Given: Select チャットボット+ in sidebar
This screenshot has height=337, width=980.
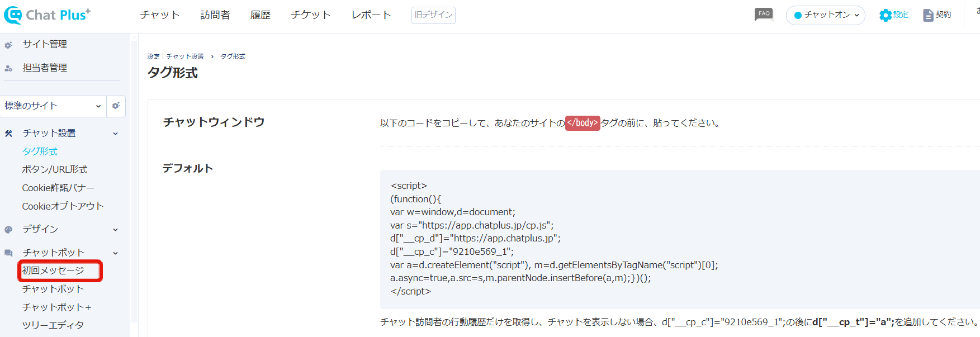Looking at the screenshot, I should point(56,307).
